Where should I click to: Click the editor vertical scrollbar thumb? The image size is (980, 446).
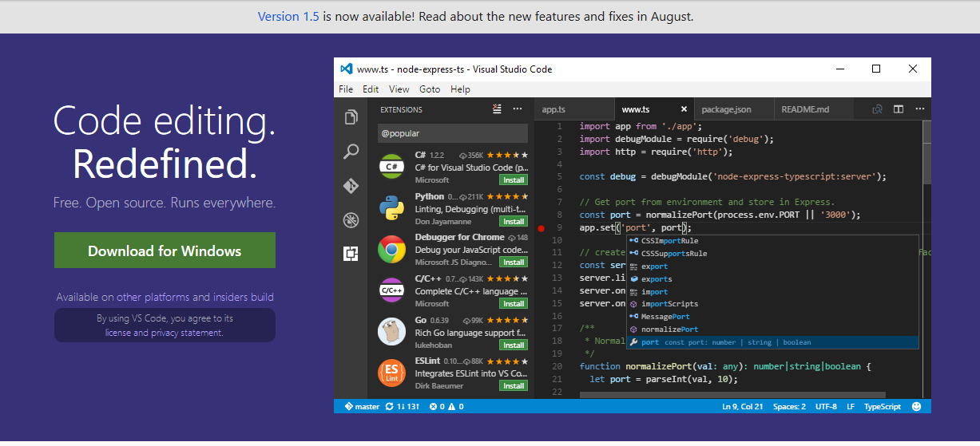point(926,152)
